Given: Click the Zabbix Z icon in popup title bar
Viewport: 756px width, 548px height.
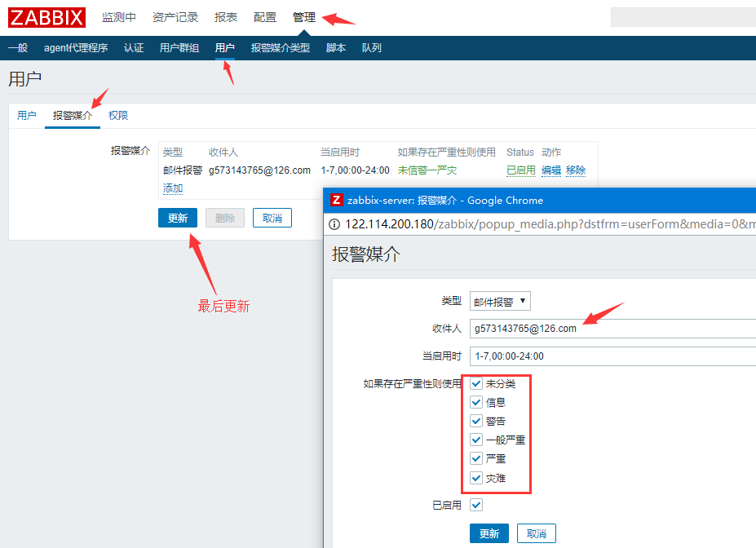Looking at the screenshot, I should (x=336, y=200).
